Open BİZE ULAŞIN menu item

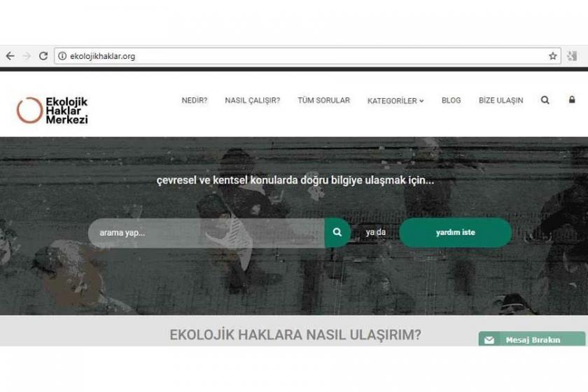tap(500, 100)
